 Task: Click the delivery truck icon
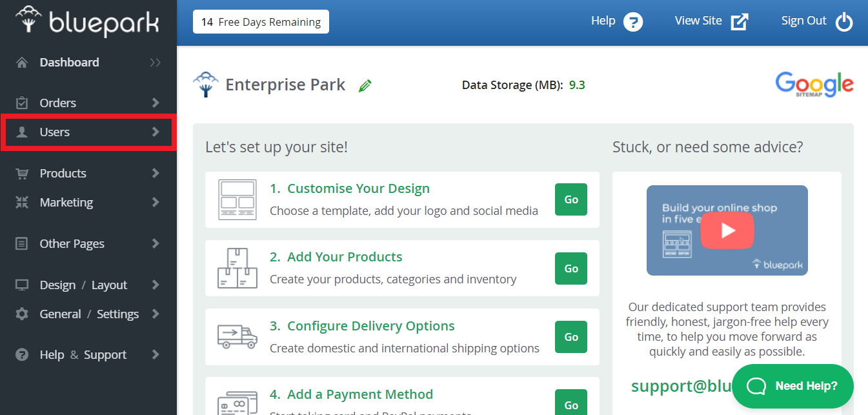tap(237, 336)
